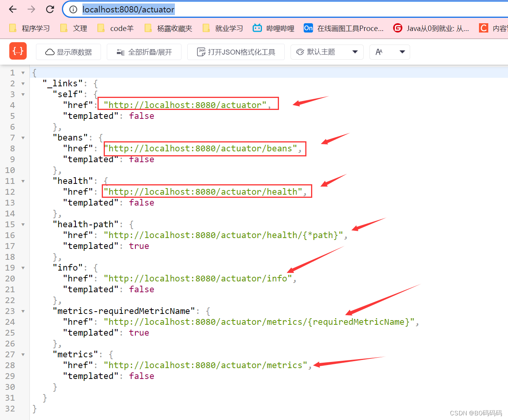The height and width of the screenshot is (420, 508).
Task: Open the actuator/metrics href link on line 28
Action: [x=205, y=365]
